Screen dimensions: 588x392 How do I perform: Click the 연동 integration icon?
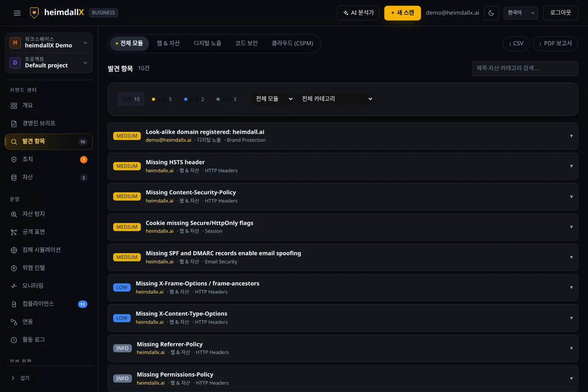click(14, 322)
